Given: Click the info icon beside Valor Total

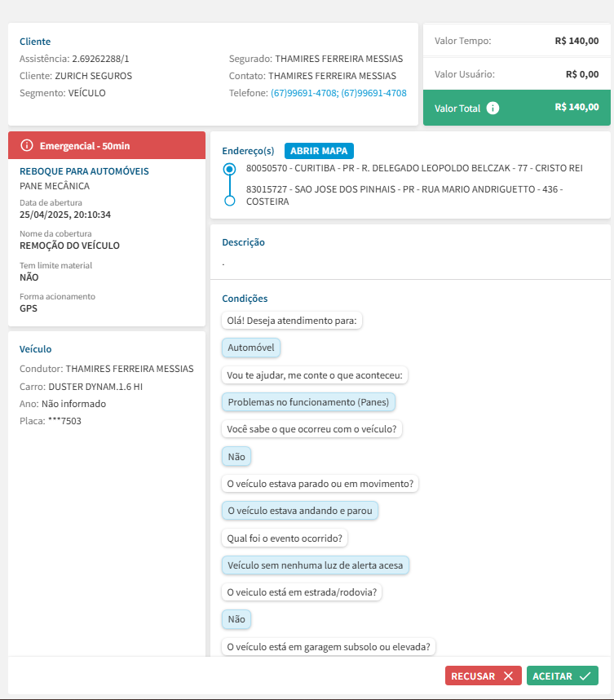Looking at the screenshot, I should click(x=493, y=108).
